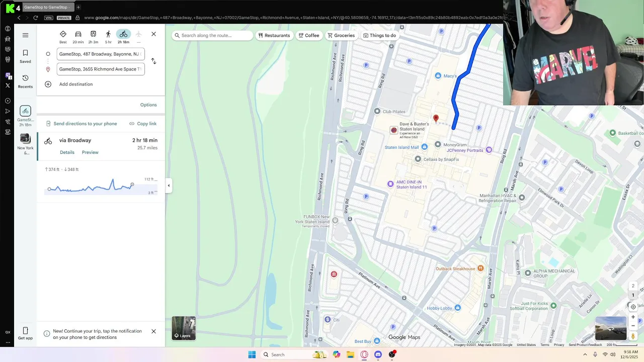This screenshot has height=362, width=644.
Task: Dismiss the Continue your trip notification
Action: click(153, 331)
